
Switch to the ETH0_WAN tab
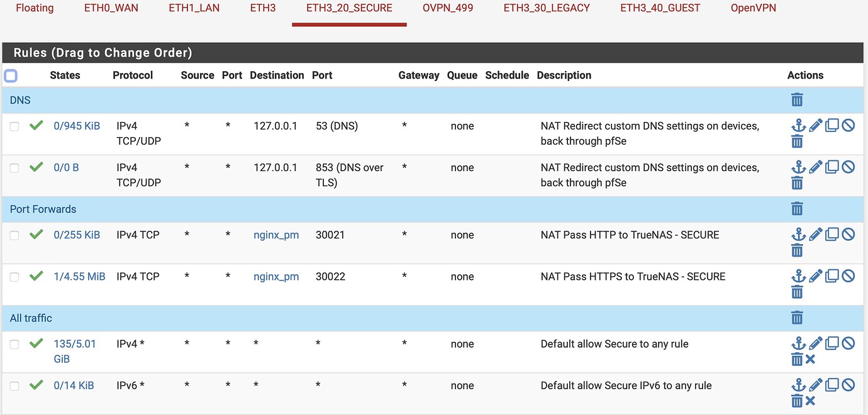click(111, 8)
